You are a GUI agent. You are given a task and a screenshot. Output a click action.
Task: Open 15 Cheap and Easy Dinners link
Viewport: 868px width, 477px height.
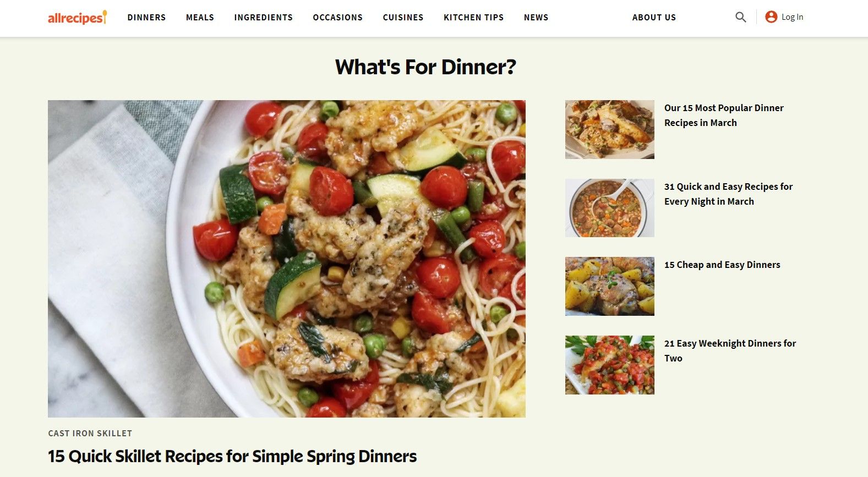[722, 265]
